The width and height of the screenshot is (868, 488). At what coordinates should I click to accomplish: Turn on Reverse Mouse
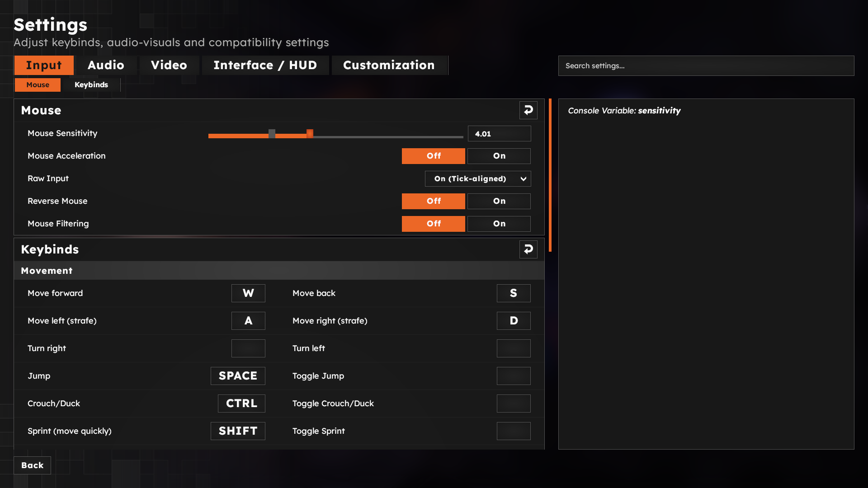pos(499,201)
